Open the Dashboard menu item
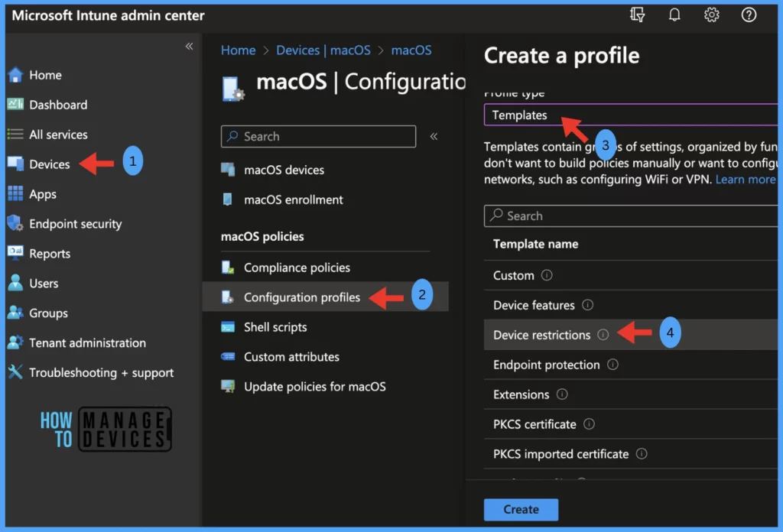The image size is (783, 532). (58, 105)
